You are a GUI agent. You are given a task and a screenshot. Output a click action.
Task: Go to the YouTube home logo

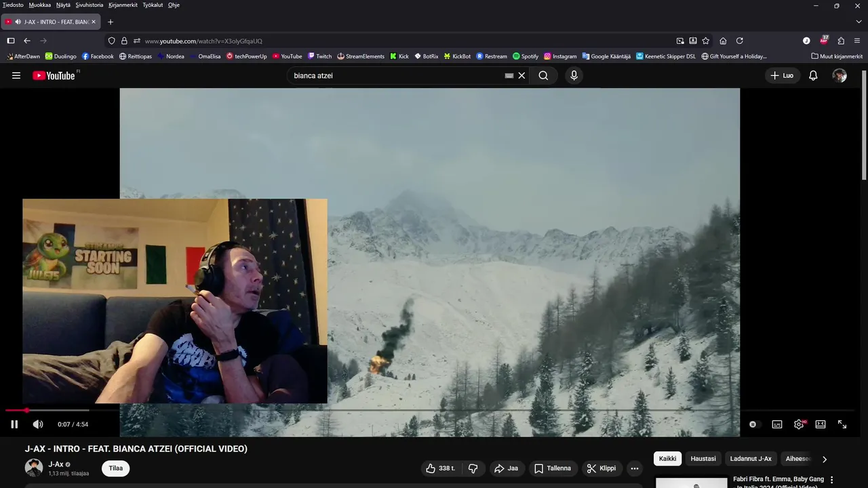[x=54, y=75]
